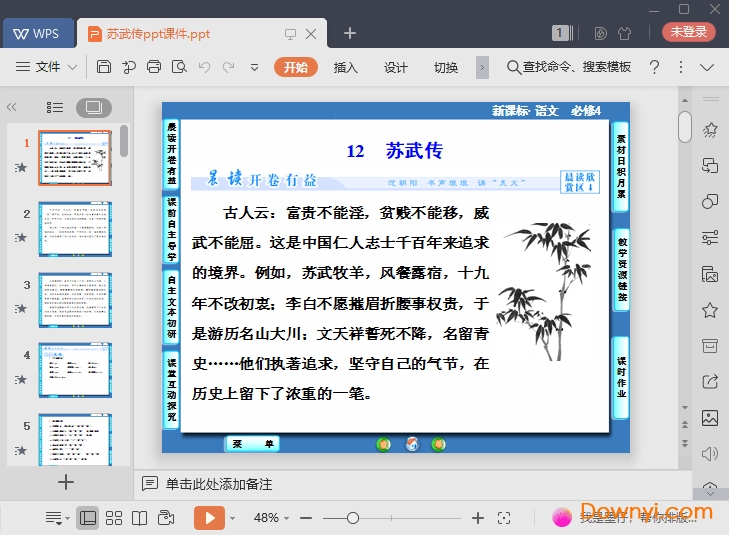
Task: Undo the last action
Action: pyautogui.click(x=204, y=67)
